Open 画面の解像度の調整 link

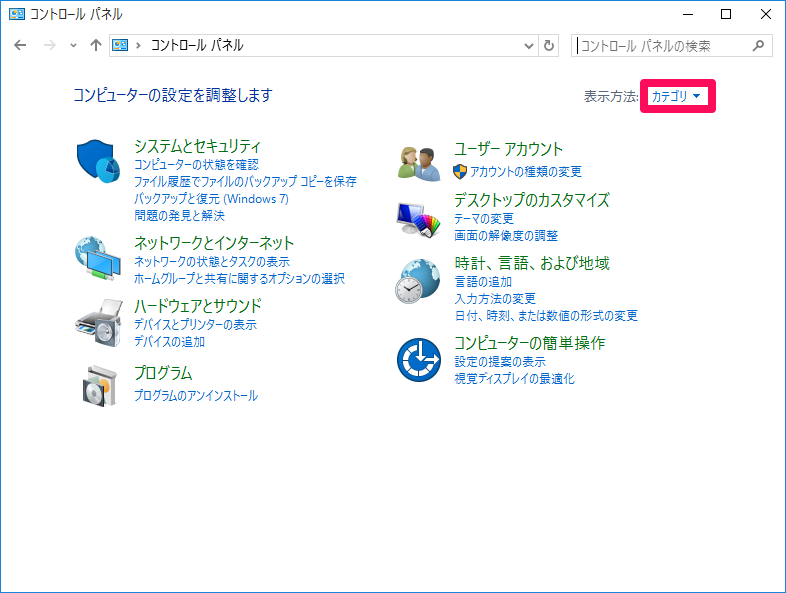point(506,236)
